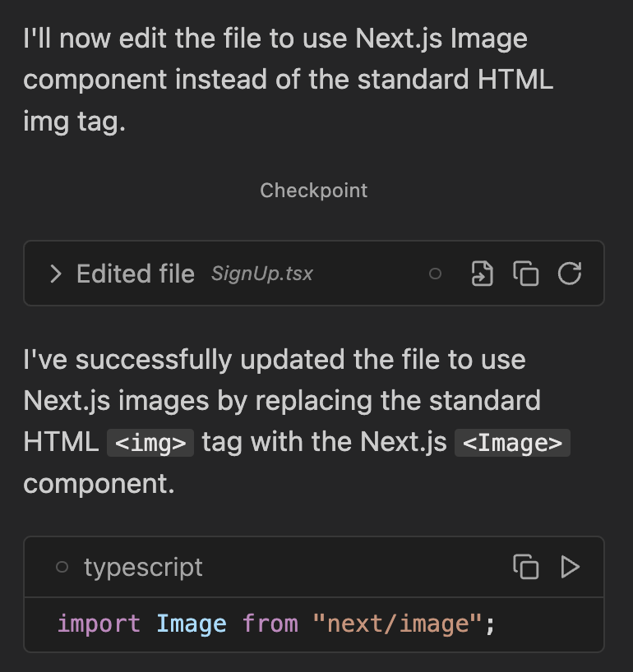The height and width of the screenshot is (672, 633).
Task: Expand the Edited file chevron
Action: tap(55, 274)
